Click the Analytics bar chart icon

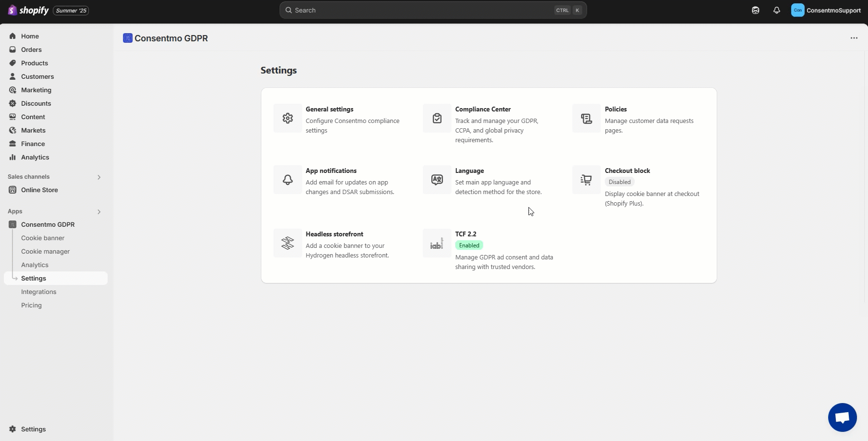point(12,157)
